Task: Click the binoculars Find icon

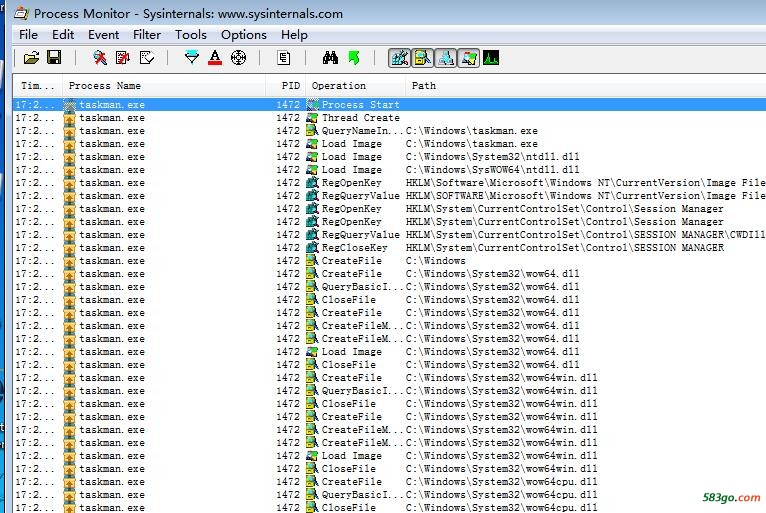Action: (330, 58)
